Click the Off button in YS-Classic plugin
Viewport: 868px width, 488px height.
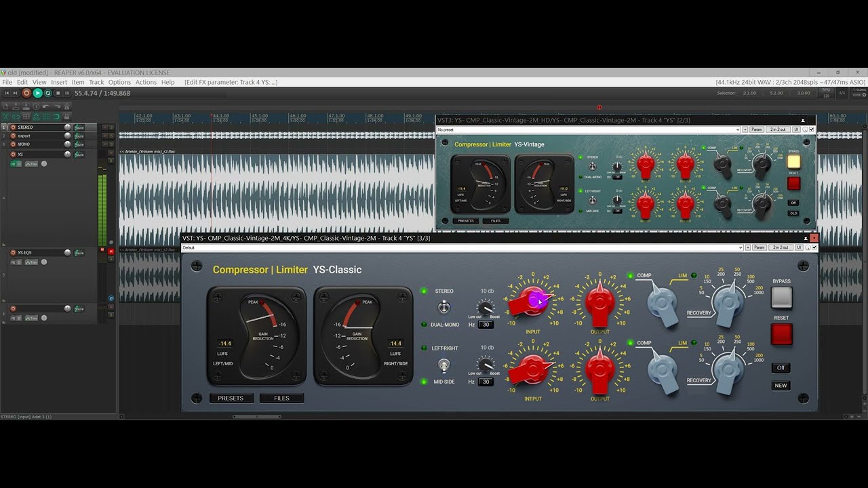[x=781, y=368]
